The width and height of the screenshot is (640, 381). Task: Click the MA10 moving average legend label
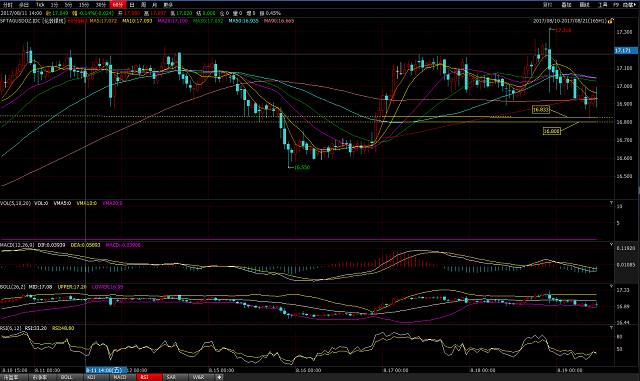pos(137,20)
